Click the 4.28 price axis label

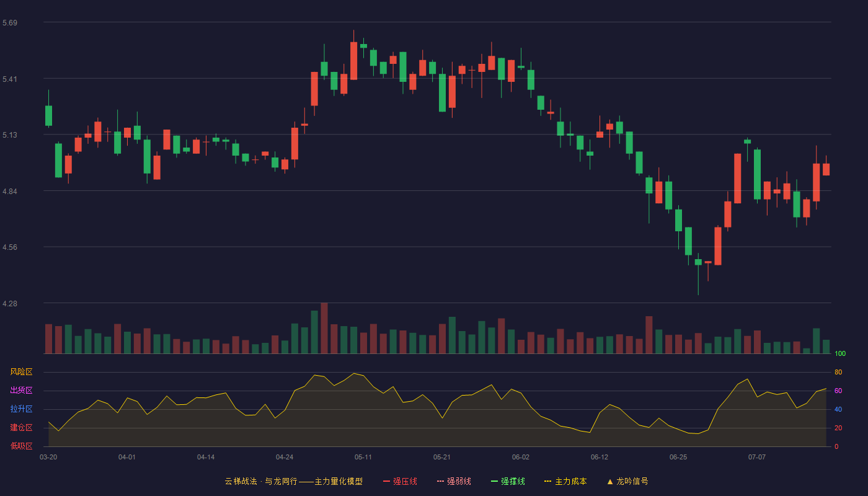tap(10, 304)
